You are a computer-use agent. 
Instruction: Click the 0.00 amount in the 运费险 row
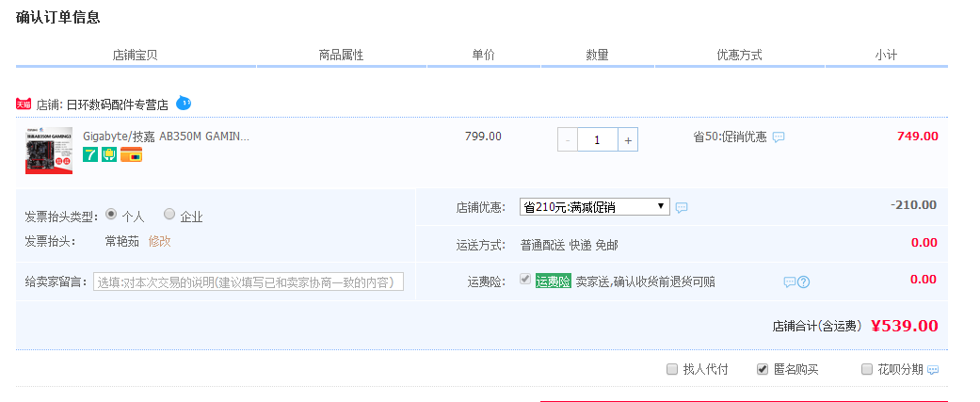[x=924, y=280]
